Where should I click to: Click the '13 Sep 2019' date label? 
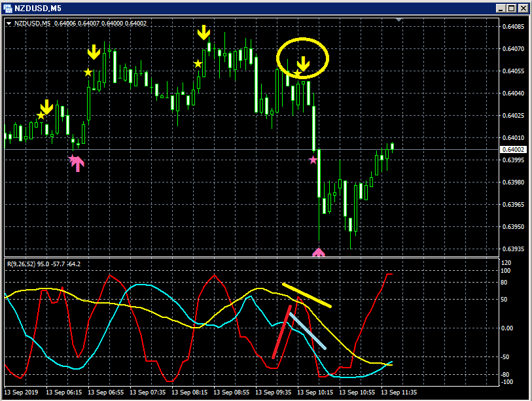click(21, 392)
